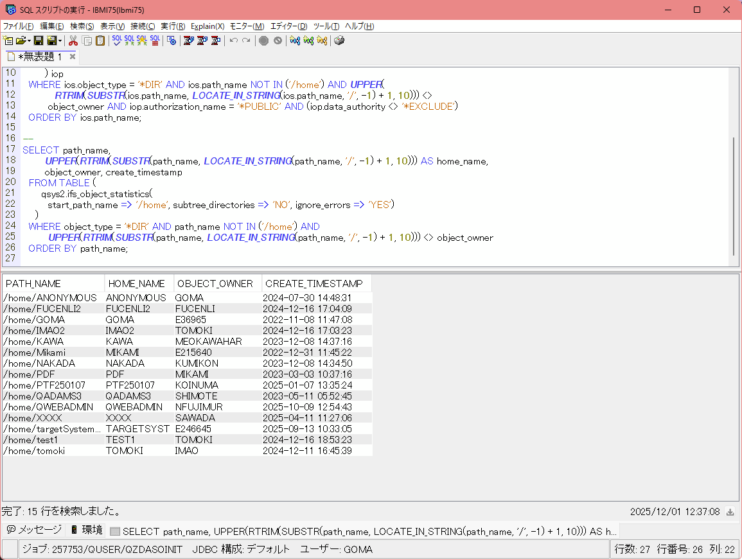Open the 編集(E) menu
Image resolution: width=742 pixels, height=560 pixels.
coord(51,26)
